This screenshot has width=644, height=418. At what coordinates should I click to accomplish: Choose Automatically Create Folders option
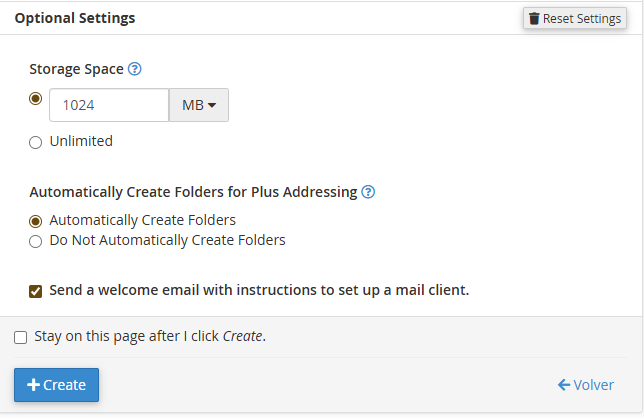coord(36,221)
